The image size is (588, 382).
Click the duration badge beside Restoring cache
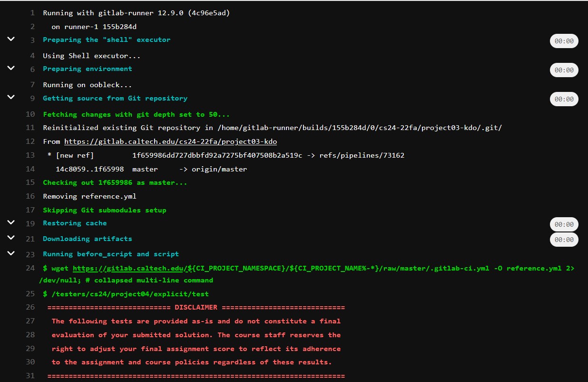click(x=564, y=224)
